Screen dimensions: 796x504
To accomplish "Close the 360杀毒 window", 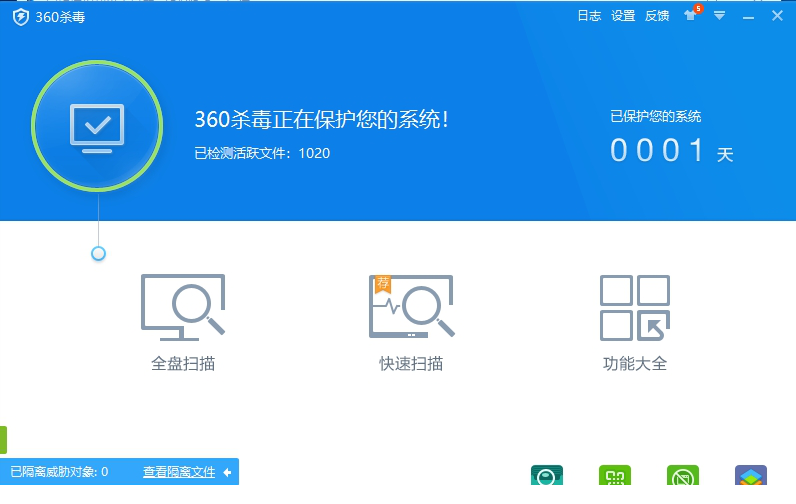I will (777, 16).
